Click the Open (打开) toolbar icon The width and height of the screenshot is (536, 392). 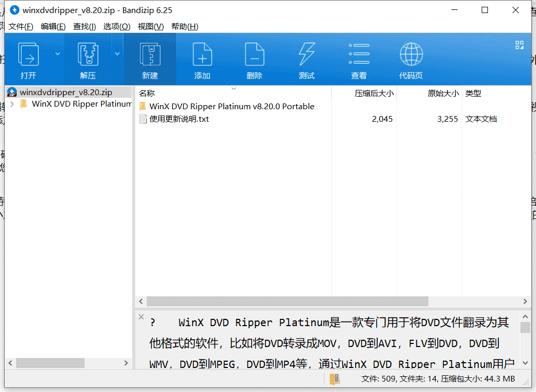tap(28, 54)
